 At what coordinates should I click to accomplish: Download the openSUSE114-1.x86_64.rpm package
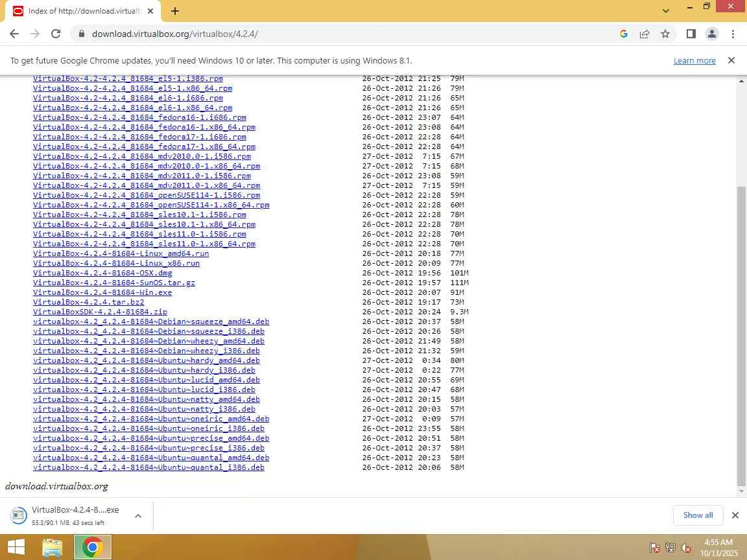(151, 205)
